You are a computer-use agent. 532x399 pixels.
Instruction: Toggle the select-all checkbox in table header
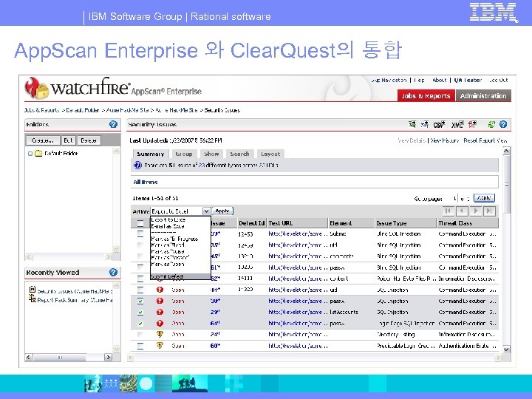[x=140, y=223]
